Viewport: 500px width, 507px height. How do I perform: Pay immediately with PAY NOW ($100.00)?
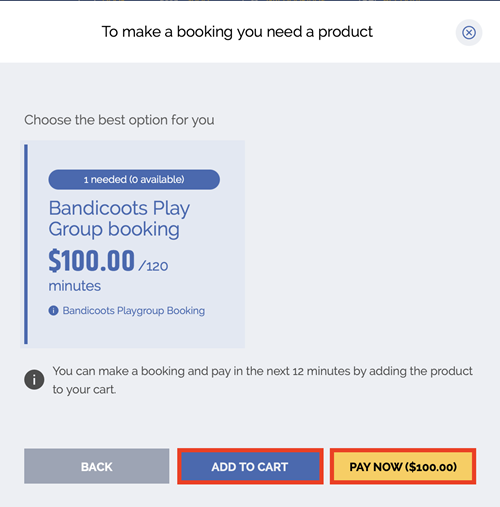point(403,466)
